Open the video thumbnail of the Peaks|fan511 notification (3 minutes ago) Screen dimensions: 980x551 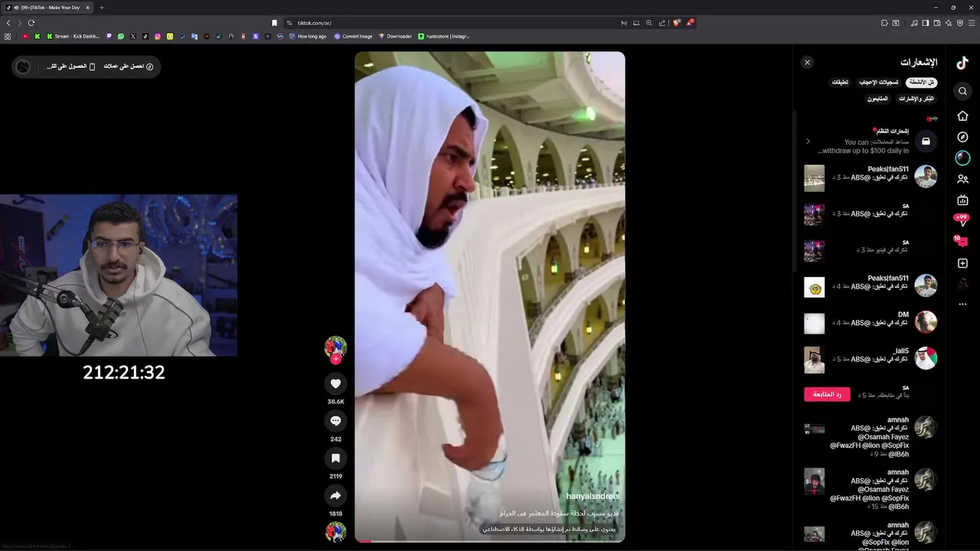pos(814,178)
